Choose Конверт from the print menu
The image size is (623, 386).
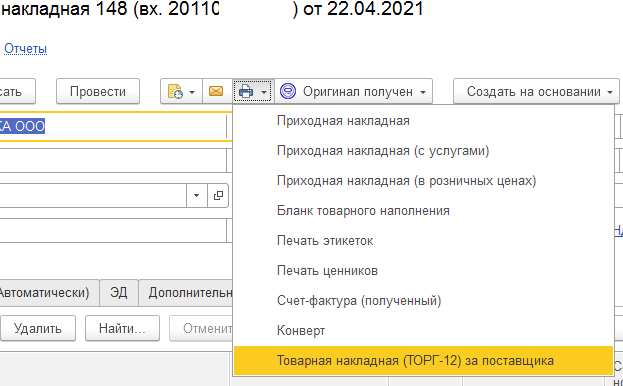click(x=424, y=330)
